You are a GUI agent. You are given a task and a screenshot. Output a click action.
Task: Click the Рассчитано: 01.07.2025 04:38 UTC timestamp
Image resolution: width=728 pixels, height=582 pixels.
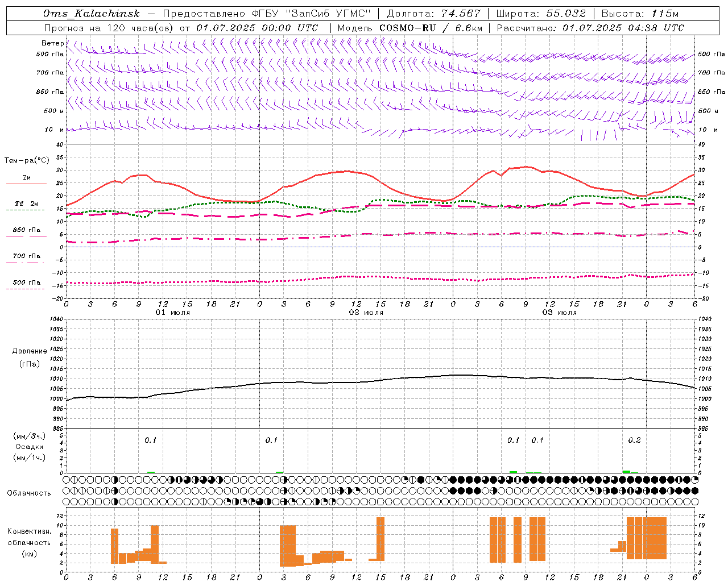(x=590, y=28)
